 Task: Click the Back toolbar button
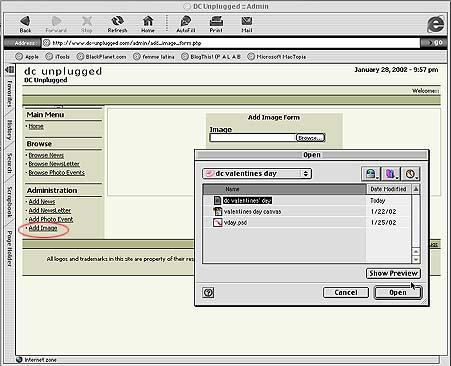(x=25, y=24)
